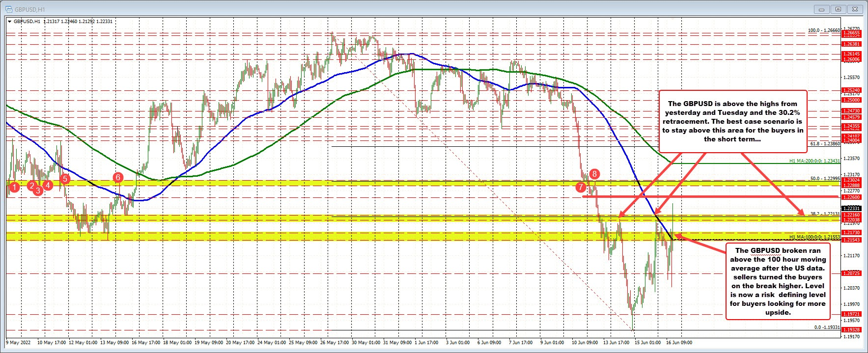Click the 1.26381 price level label
868x353 pixels.
pyautogui.click(x=851, y=44)
